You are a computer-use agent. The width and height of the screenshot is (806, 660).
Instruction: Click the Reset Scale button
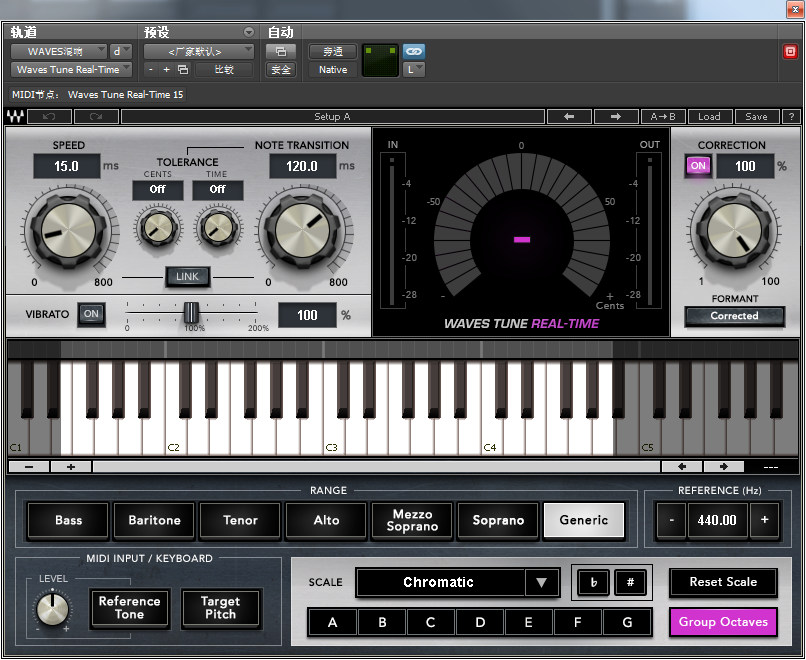pos(723,582)
